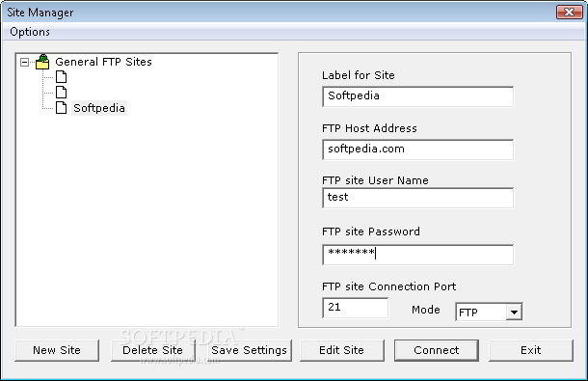Select the first blank site document icon

pyautogui.click(x=61, y=77)
